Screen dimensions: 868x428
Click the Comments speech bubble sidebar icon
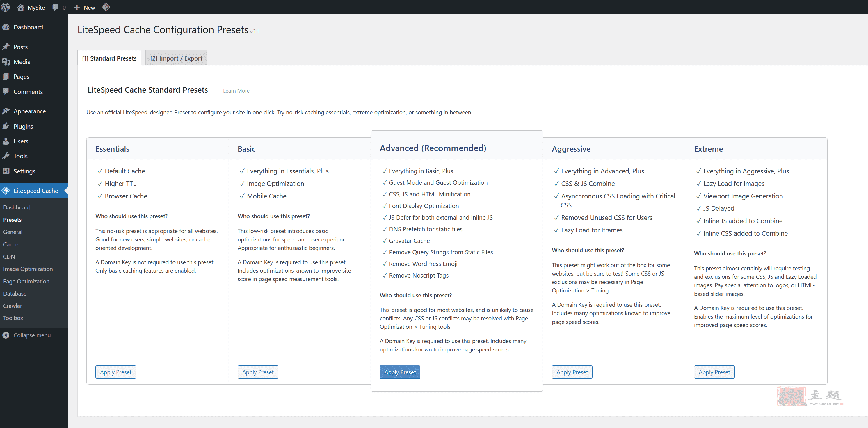(6, 91)
